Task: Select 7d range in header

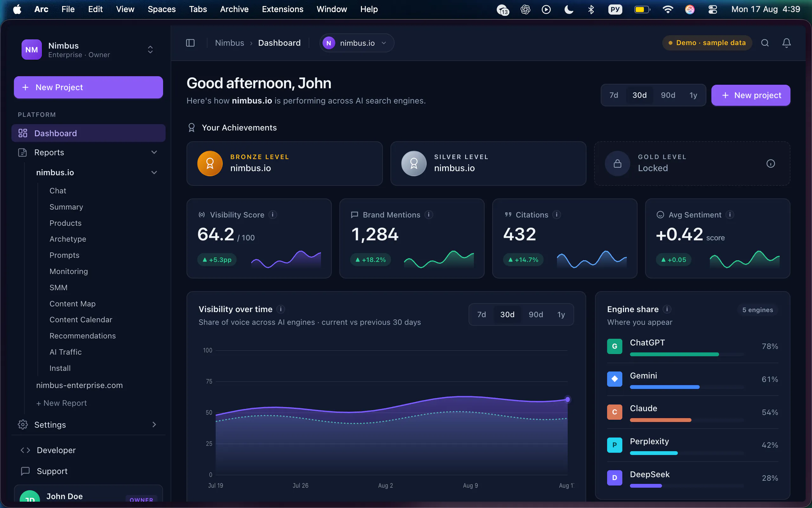Action: (x=614, y=95)
